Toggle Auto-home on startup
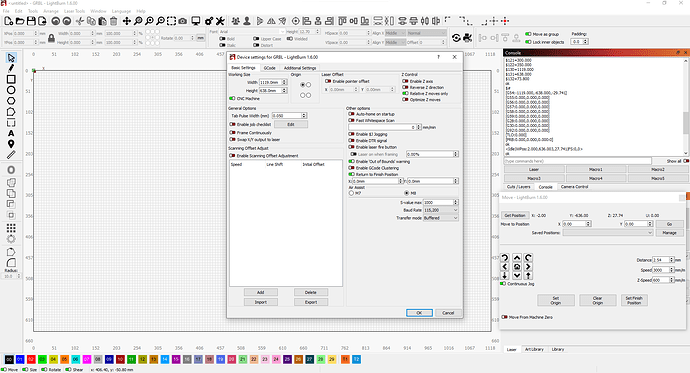 (352, 114)
